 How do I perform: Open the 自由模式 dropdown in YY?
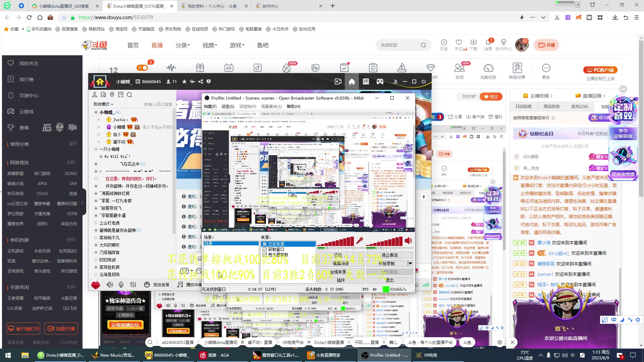[103, 104]
